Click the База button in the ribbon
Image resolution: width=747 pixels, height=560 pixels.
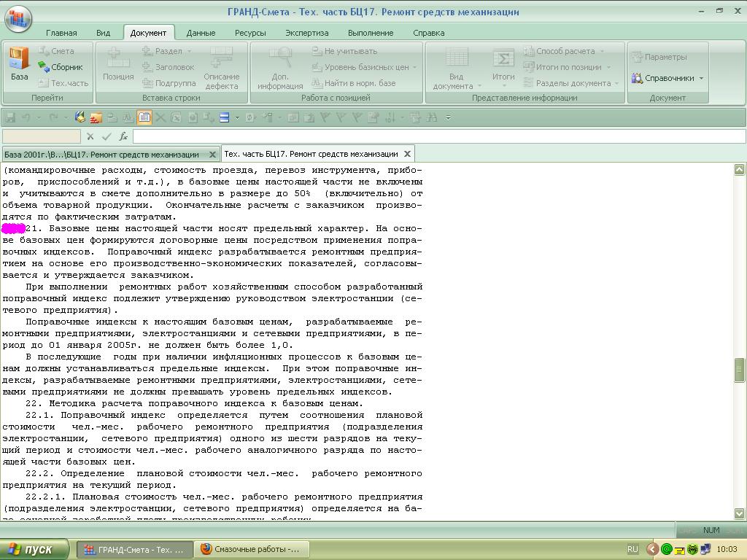(19, 64)
